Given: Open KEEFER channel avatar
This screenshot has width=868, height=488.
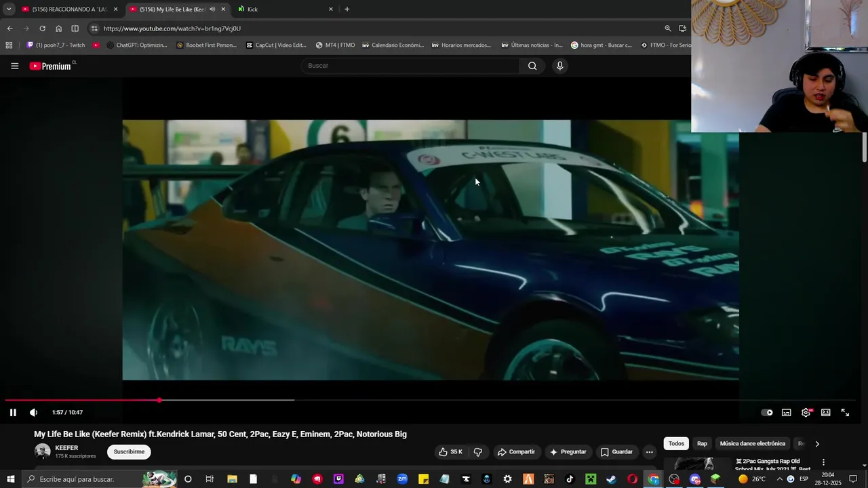Looking at the screenshot, I should point(43,452).
